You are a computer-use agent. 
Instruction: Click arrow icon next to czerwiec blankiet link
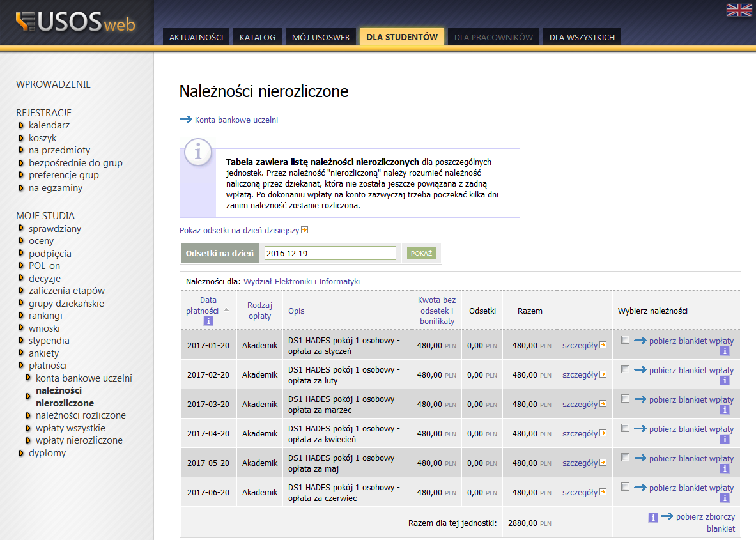pos(640,488)
